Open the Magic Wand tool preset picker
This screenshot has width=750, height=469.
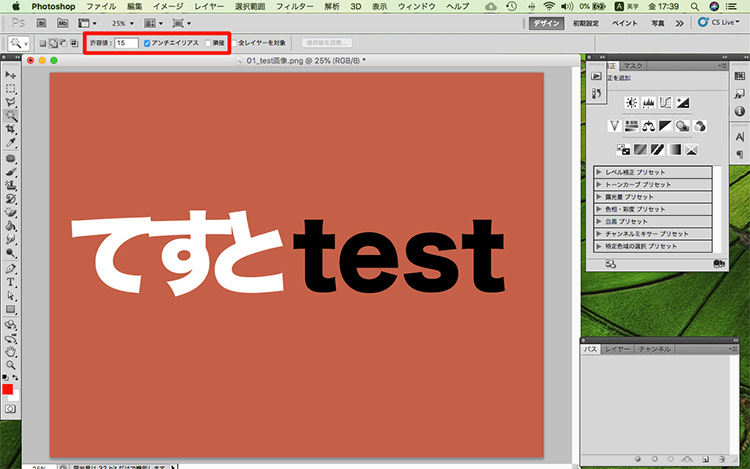pyautogui.click(x=19, y=44)
